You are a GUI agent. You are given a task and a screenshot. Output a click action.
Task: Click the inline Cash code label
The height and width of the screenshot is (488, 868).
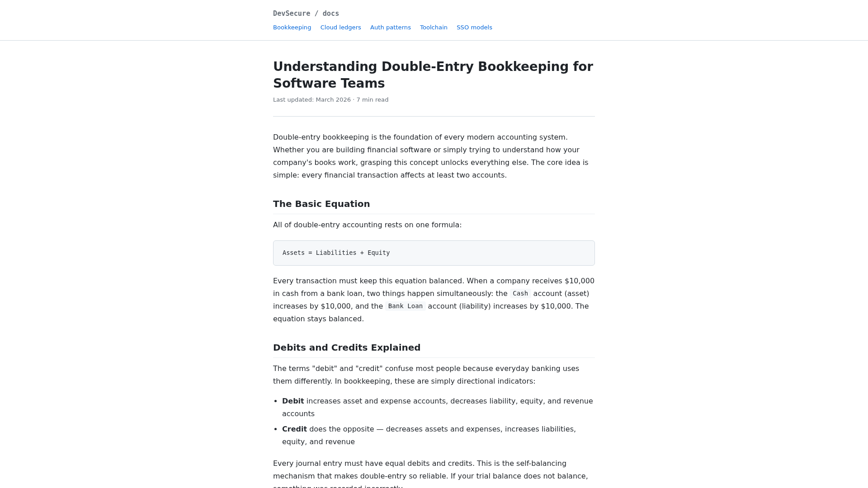pyautogui.click(x=520, y=294)
